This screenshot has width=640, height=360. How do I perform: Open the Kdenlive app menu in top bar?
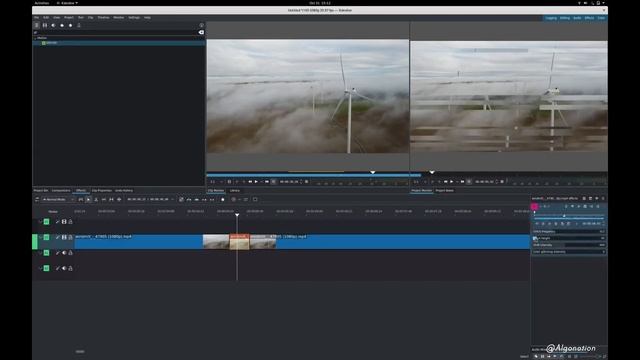pos(67,3)
